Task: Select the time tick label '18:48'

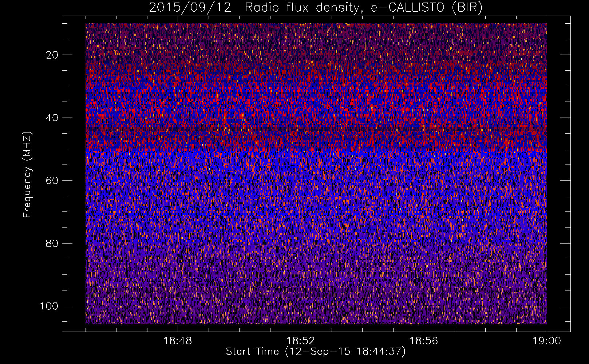Action: coord(178,341)
